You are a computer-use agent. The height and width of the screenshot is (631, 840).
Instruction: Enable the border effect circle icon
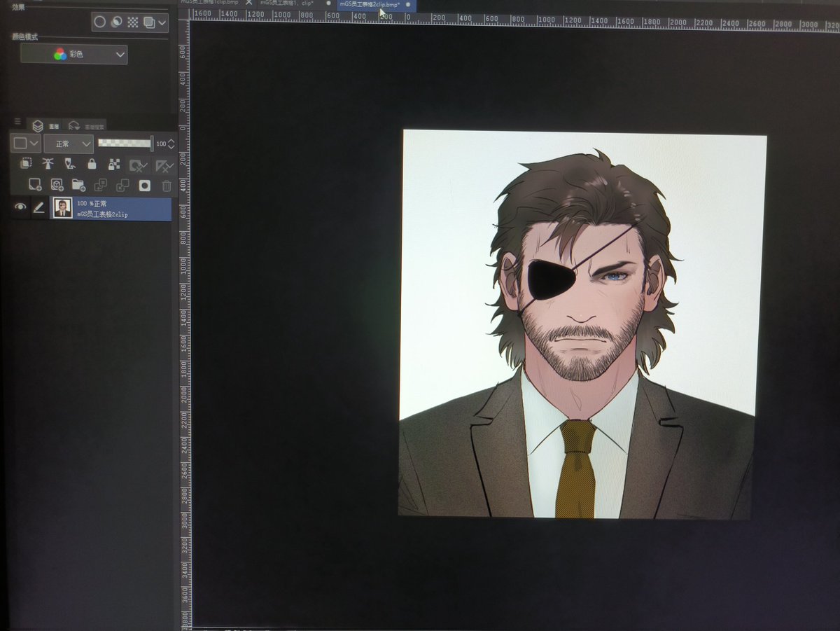[100, 22]
